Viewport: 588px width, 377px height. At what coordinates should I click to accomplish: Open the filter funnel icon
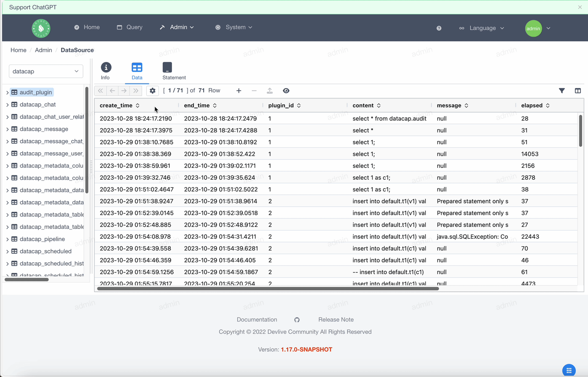click(562, 91)
